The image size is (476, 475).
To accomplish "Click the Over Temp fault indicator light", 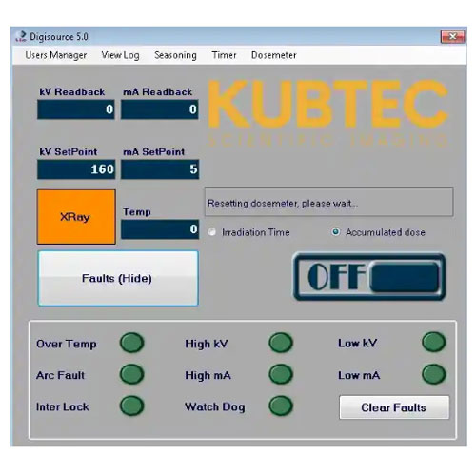I will coord(131,343).
